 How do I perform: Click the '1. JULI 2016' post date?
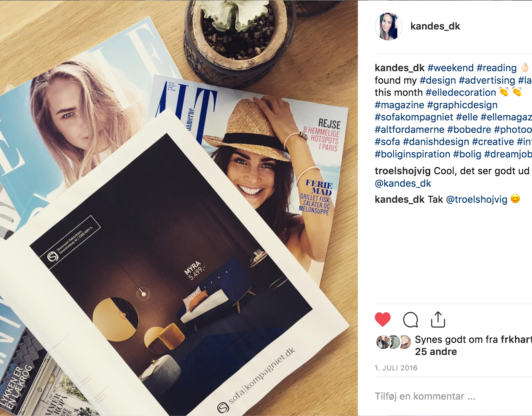pyautogui.click(x=396, y=368)
